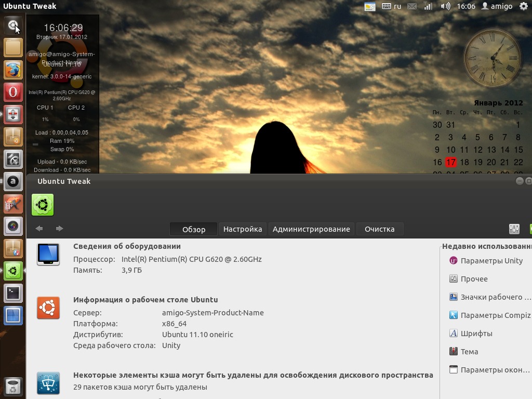Image resolution: width=532 pixels, height=399 pixels.
Task: Click the conky time "16:06:29"
Action: (x=63, y=28)
